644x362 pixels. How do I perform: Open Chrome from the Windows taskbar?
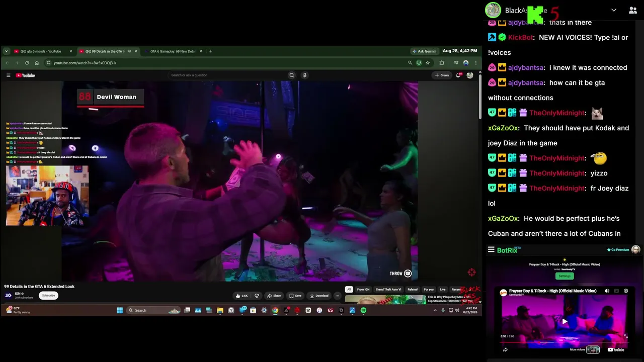pos(275,310)
